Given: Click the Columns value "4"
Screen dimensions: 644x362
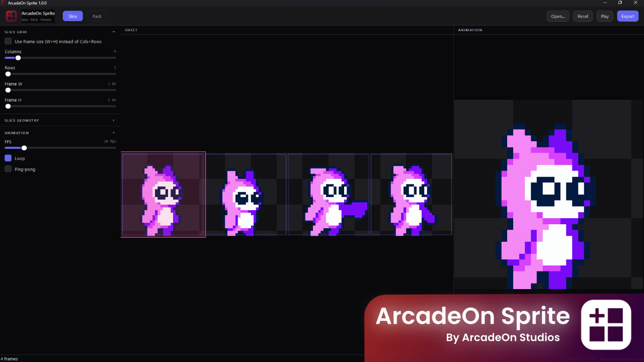Looking at the screenshot, I should (115, 51).
